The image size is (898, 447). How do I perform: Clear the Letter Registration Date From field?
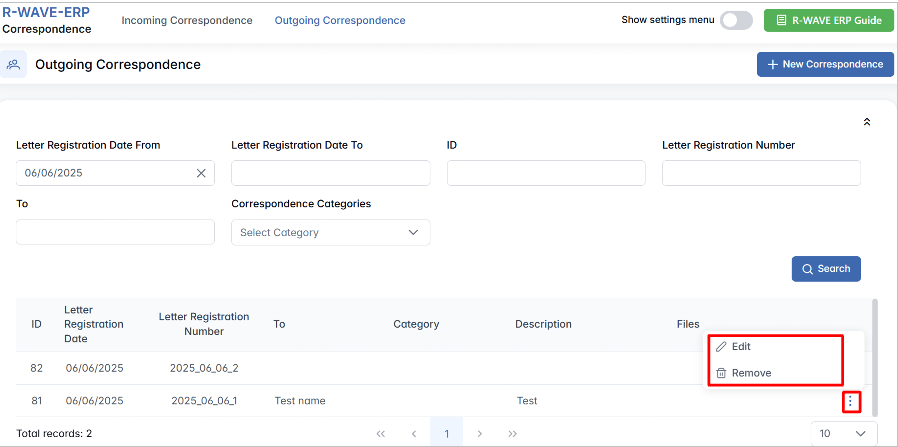click(201, 173)
